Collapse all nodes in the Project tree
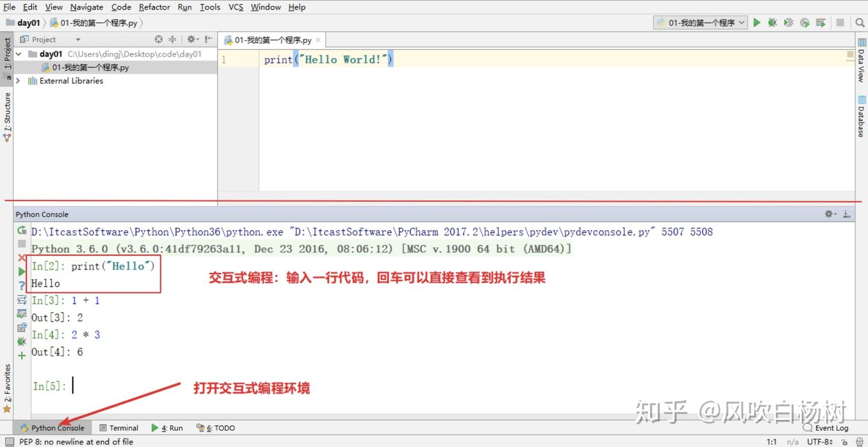868x447 pixels. tap(172, 39)
